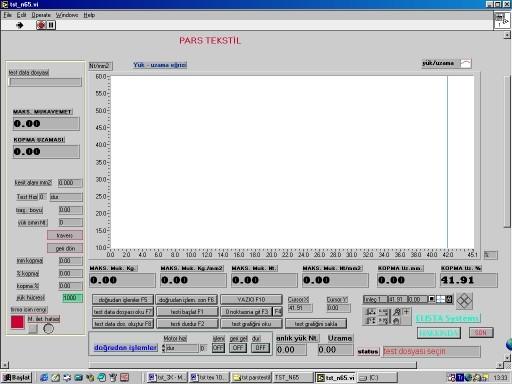Click the red Abort Execution button
The width and height of the screenshot is (512, 384).
pyautogui.click(x=41, y=25)
